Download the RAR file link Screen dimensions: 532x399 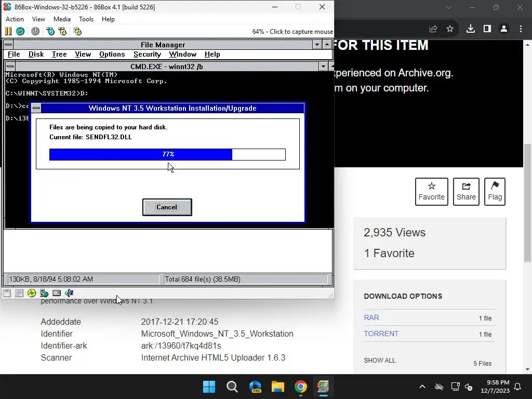tap(371, 317)
